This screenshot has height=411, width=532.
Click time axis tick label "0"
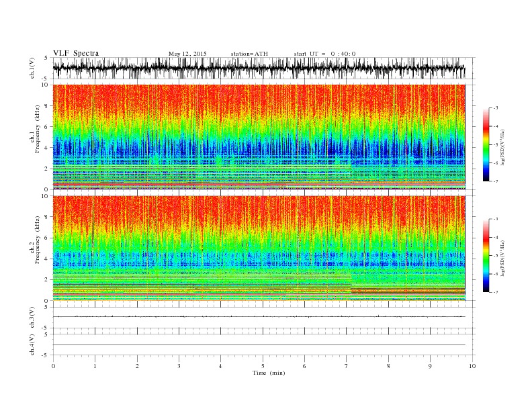coord(53,366)
